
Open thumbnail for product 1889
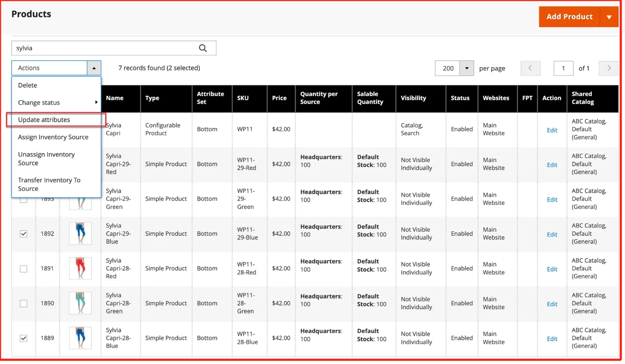point(80,338)
